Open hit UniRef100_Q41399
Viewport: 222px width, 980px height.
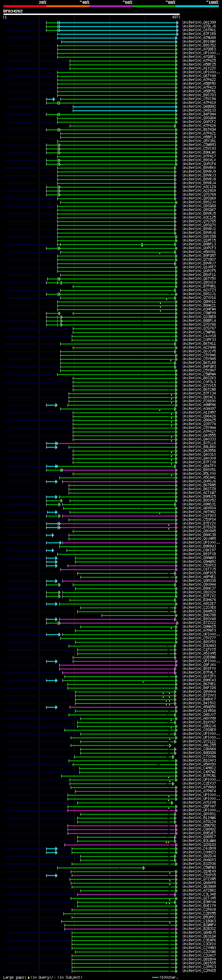[199, 23]
